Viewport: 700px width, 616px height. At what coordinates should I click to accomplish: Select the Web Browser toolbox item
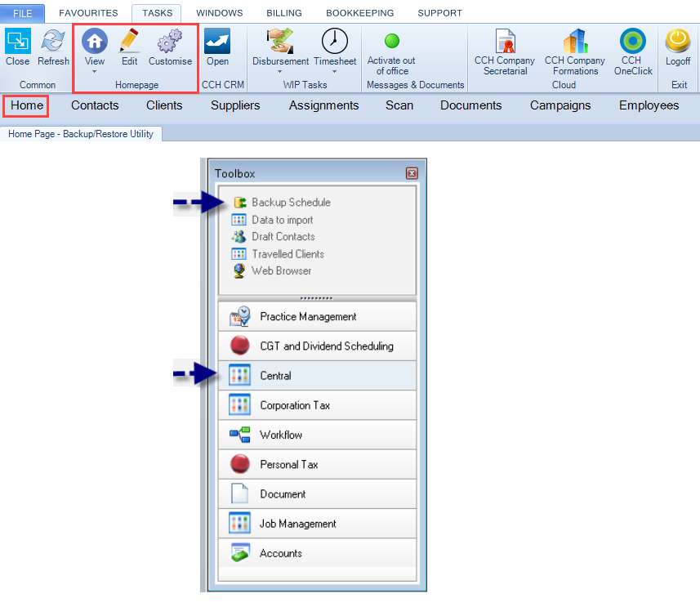pos(272,271)
